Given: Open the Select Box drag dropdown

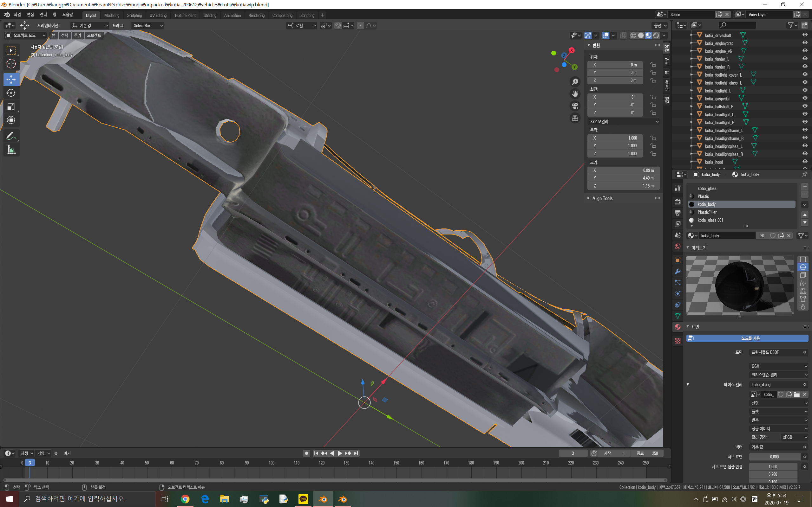Looking at the screenshot, I should (147, 25).
